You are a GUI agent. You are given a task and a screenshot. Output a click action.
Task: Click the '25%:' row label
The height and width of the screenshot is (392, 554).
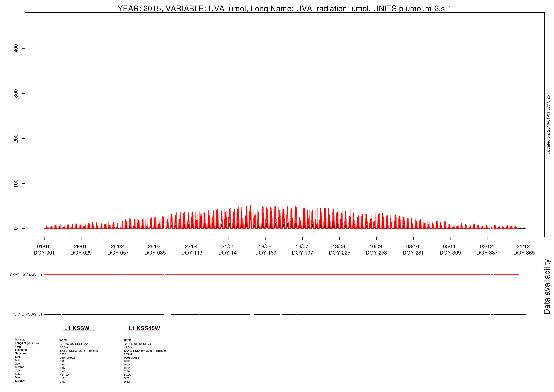coord(18,364)
